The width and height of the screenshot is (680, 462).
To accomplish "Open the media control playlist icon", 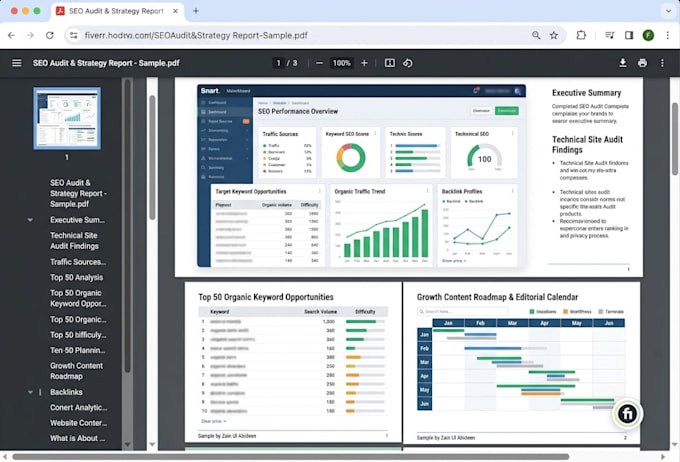I will click(610, 36).
